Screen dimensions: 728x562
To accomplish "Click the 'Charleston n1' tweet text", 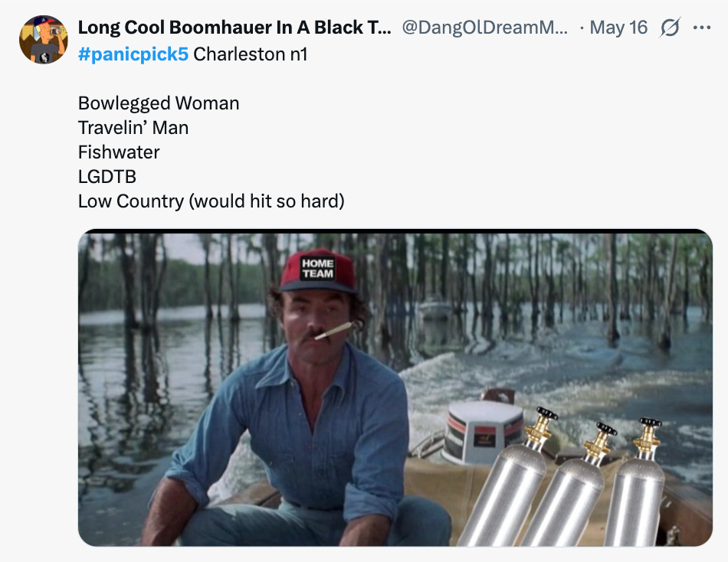I will coord(251,54).
